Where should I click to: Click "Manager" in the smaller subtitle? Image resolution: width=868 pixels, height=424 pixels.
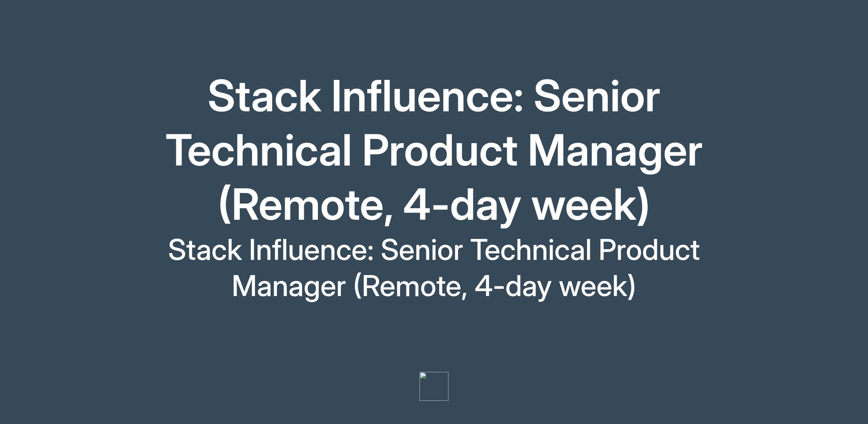click(289, 286)
